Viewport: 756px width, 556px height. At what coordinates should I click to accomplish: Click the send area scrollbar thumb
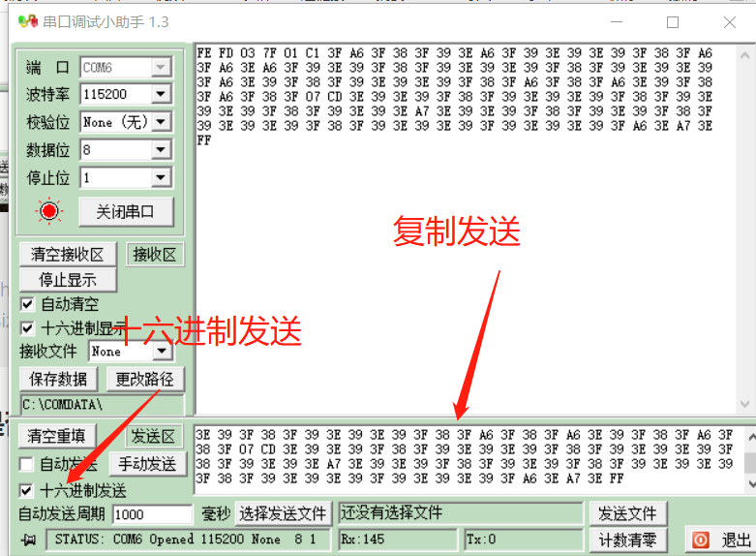point(750,462)
